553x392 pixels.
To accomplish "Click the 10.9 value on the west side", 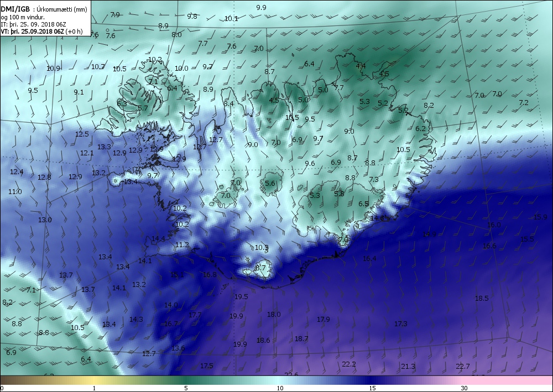I will click(53, 69).
